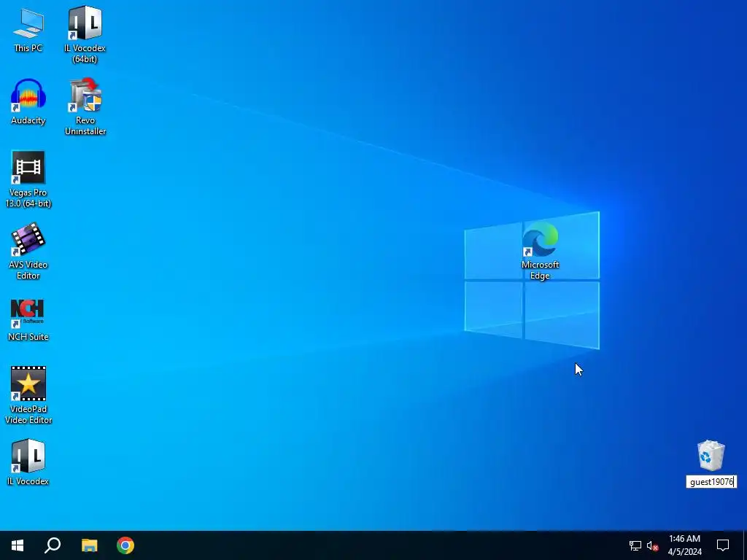Screen dimensions: 747x560
Task: Click the Show Desktop strip at taskbar end
Action: click(745, 545)
